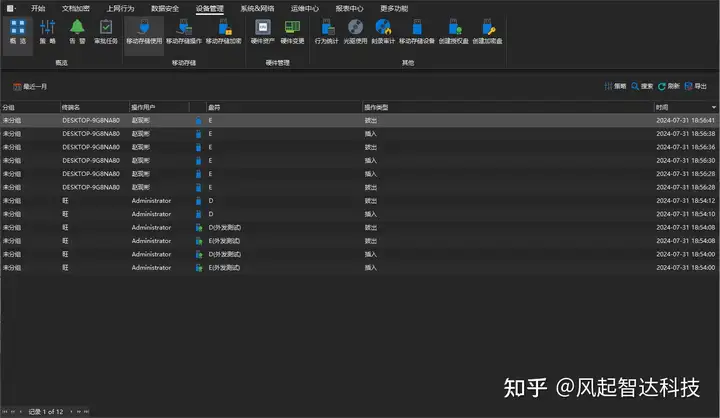Sort by the 盘符 column header
The height and width of the screenshot is (418, 720).
point(284,107)
